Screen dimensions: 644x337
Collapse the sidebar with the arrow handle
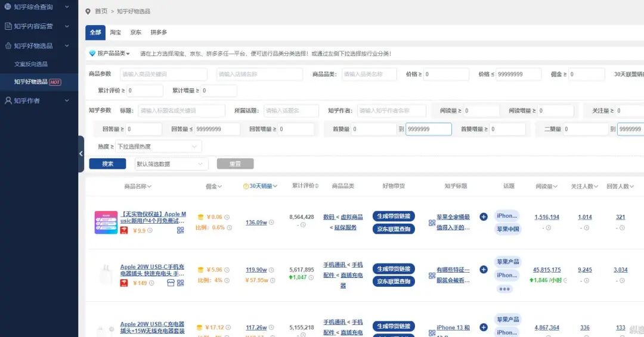[x=81, y=154]
